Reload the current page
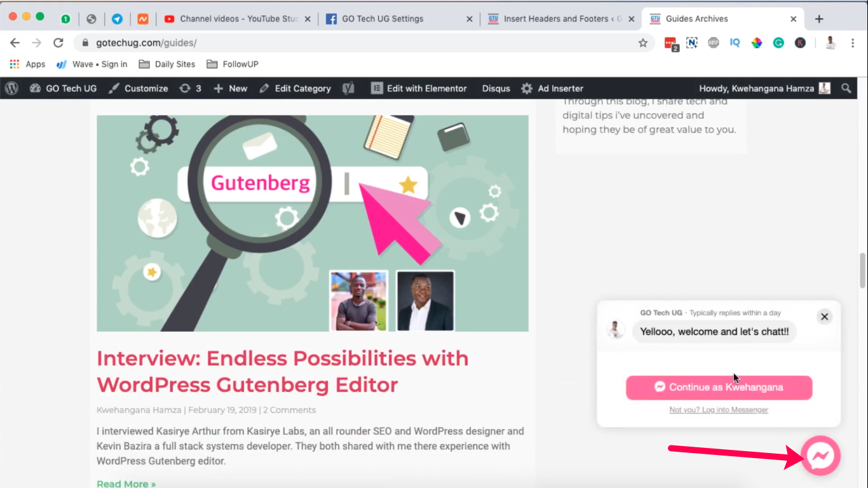 pyautogui.click(x=58, y=43)
